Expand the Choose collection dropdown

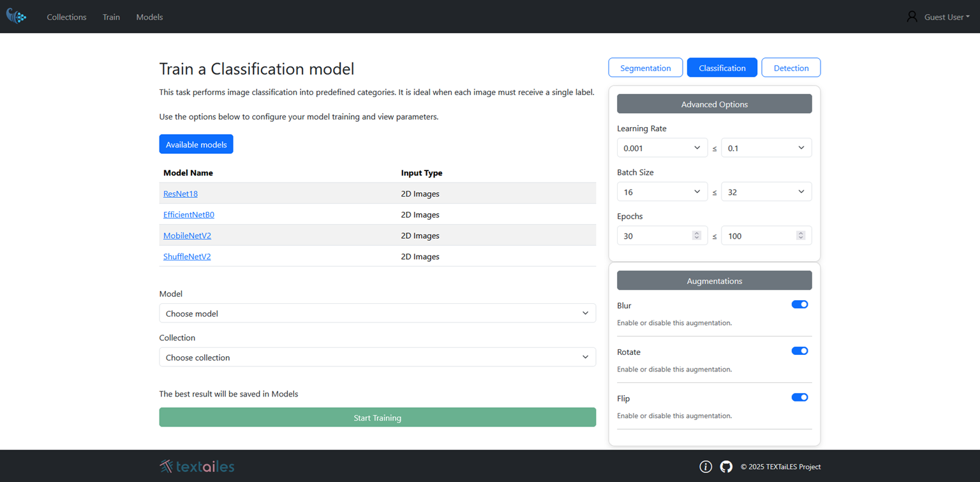click(377, 358)
